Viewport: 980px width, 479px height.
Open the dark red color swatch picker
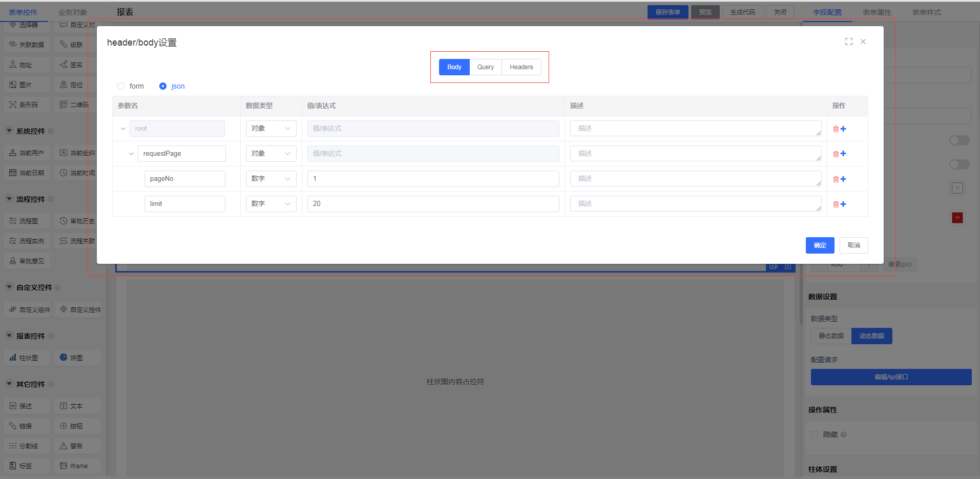click(957, 218)
